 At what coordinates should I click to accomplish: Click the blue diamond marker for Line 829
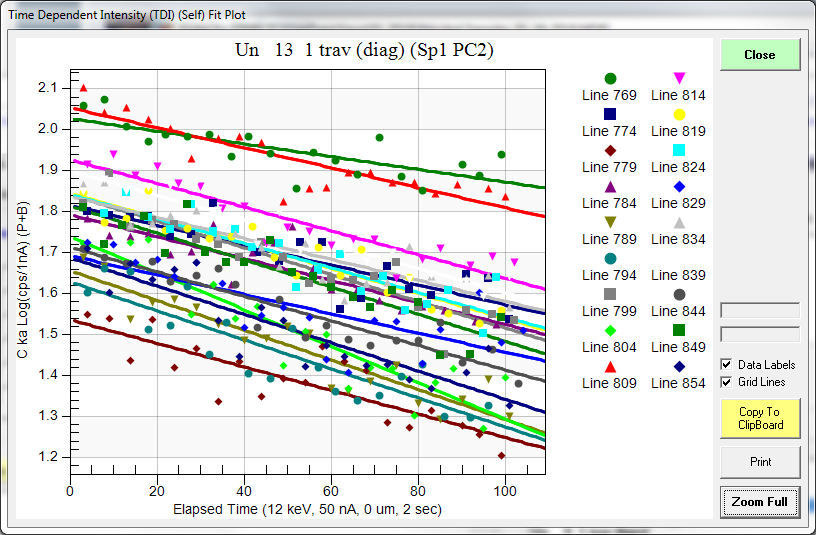coord(679,186)
